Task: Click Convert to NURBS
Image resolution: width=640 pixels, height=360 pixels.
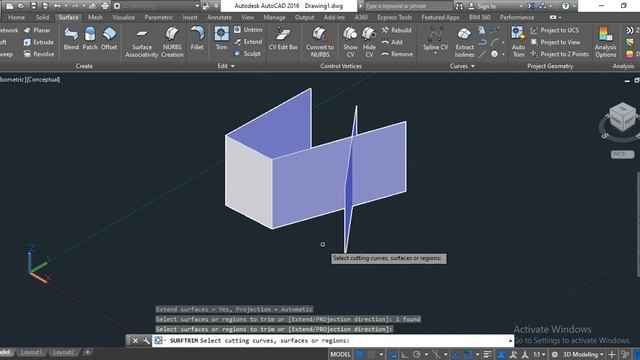Action: click(320, 42)
